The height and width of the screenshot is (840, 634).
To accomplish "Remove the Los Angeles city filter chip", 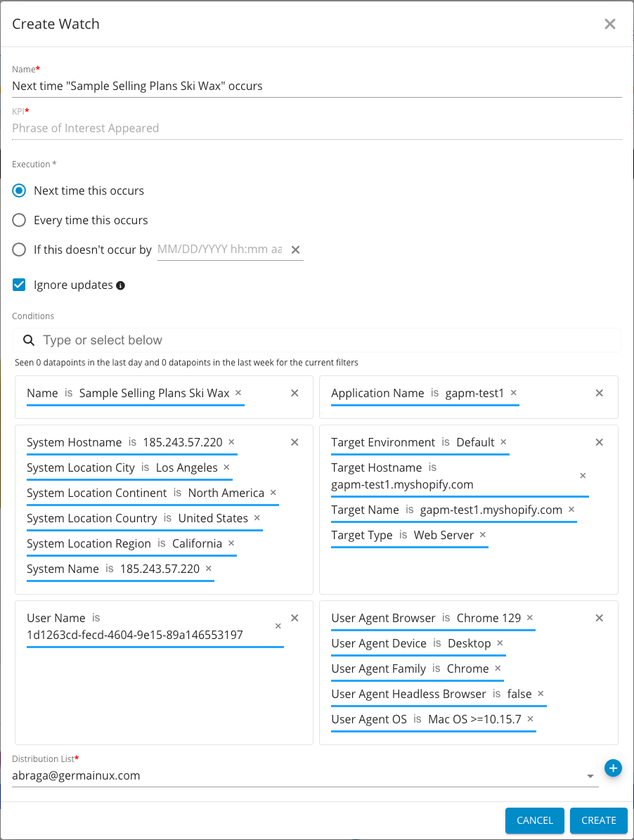I will (x=226, y=467).
